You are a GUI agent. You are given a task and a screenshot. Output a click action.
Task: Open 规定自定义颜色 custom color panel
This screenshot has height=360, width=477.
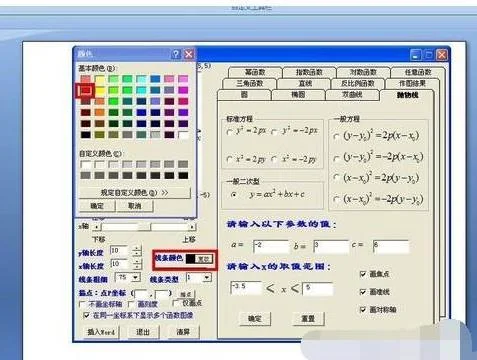tap(135, 193)
